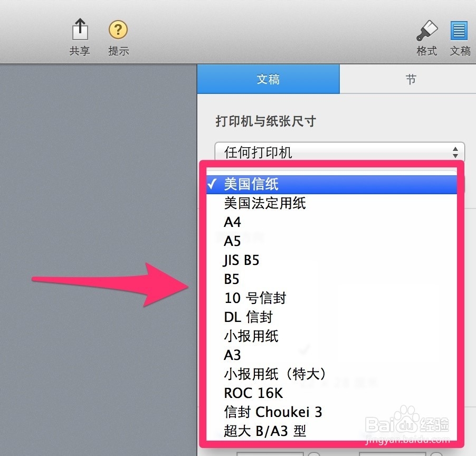Open the Format (格式) paintbrush panel
Viewport: 476px width, 456px height.
coord(426,31)
